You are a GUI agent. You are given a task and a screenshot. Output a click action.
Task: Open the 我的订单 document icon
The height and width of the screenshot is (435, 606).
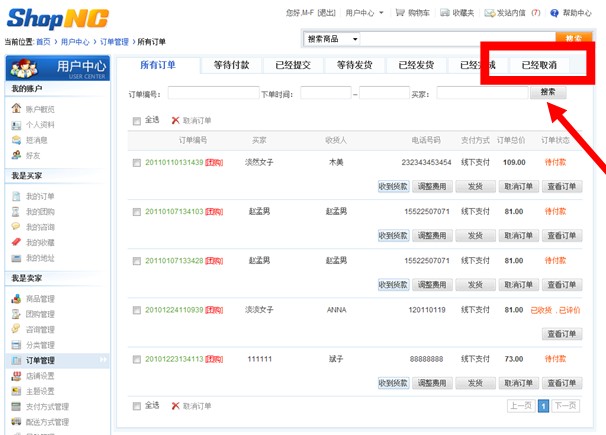point(16,196)
